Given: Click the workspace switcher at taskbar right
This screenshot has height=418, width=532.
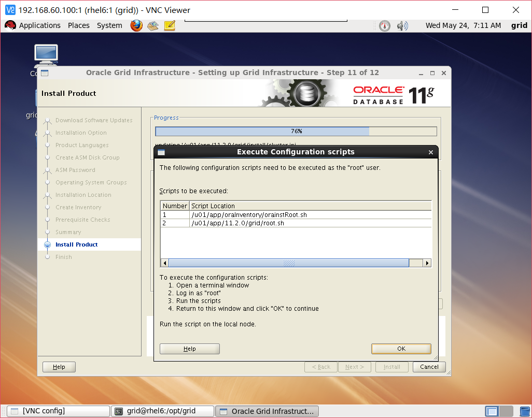Looking at the screenshot, I should click(x=493, y=411).
